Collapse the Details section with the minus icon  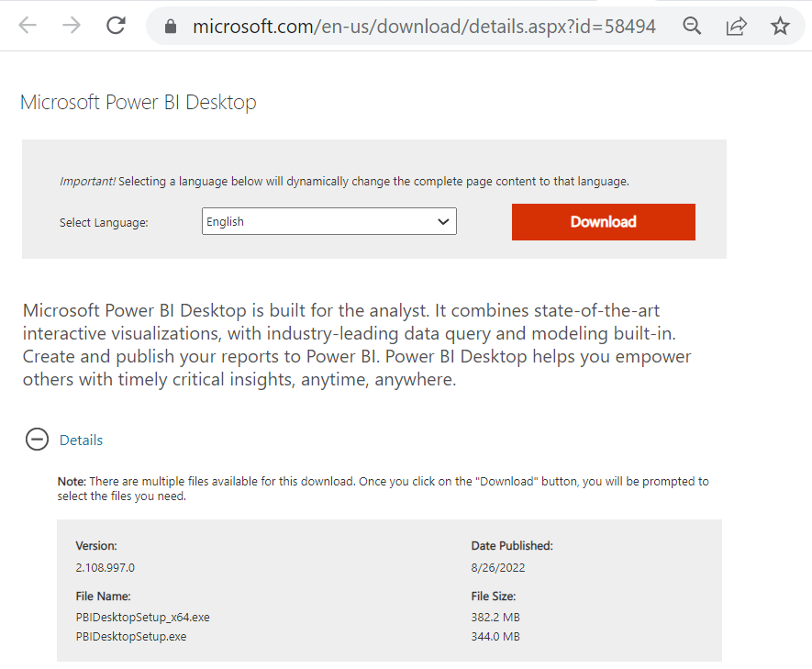(x=37, y=440)
